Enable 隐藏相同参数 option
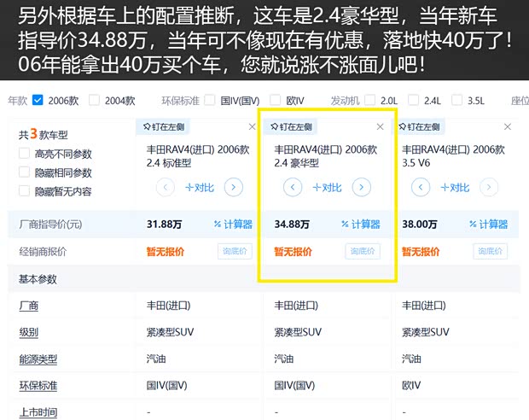Screen dimensions: 529x420 [x=24, y=172]
